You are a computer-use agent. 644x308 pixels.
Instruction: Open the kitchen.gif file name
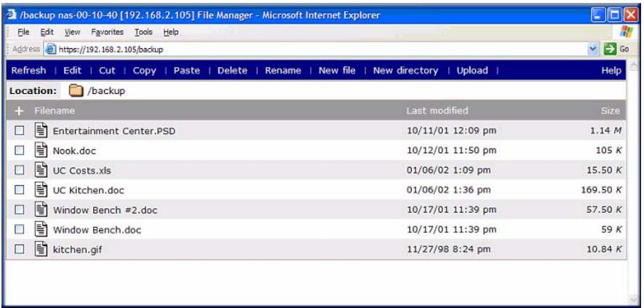(x=77, y=250)
